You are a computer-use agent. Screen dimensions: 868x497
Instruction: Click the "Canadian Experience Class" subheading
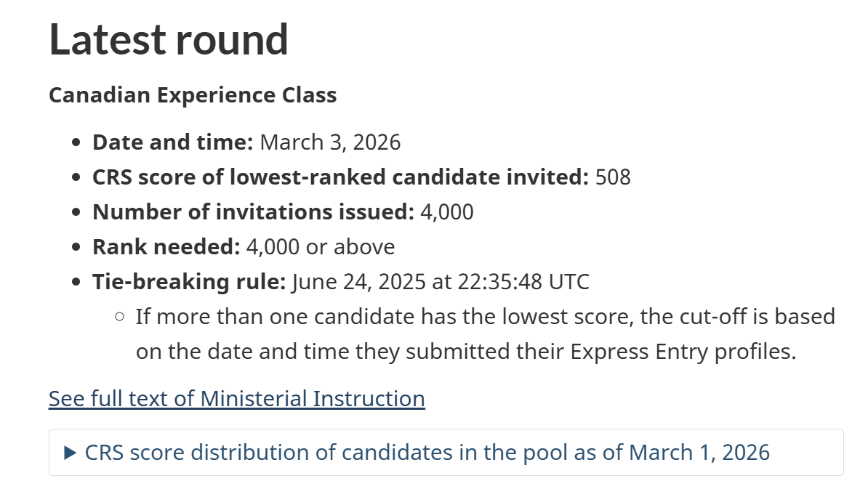[x=193, y=95]
